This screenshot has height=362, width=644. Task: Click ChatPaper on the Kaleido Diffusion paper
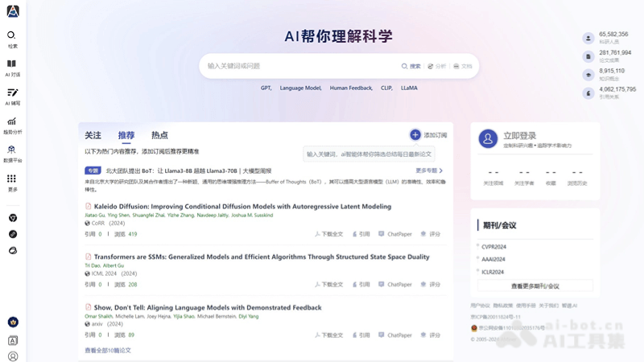coord(395,234)
